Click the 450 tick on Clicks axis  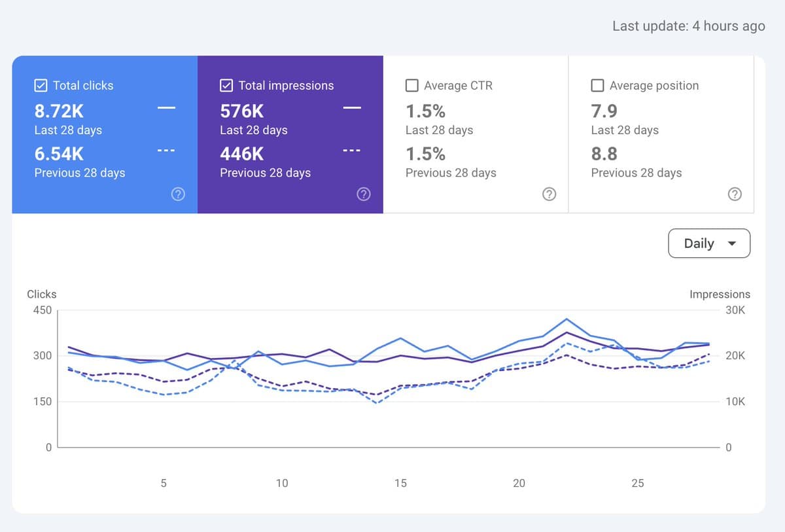(x=42, y=310)
